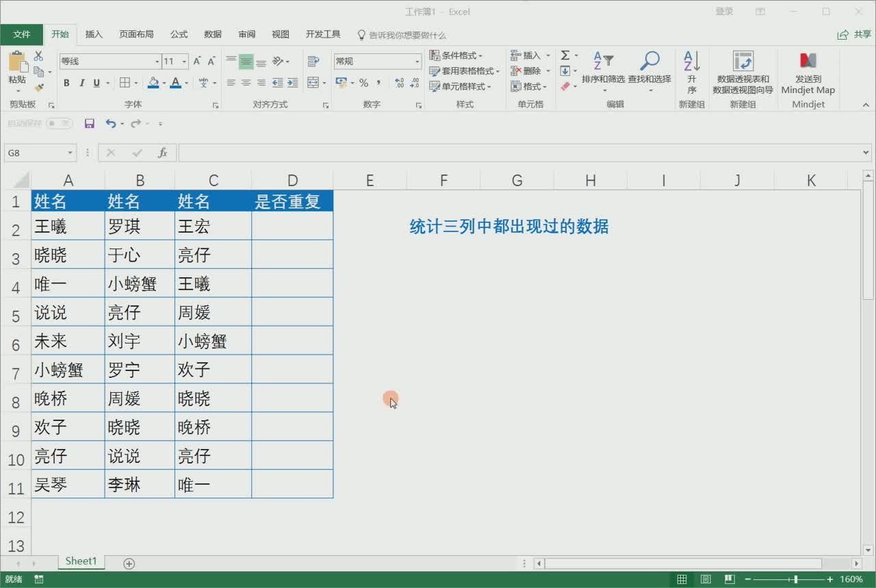The width and height of the screenshot is (876, 588).
Task: Click the Fill down arrow icon
Action: (x=565, y=71)
